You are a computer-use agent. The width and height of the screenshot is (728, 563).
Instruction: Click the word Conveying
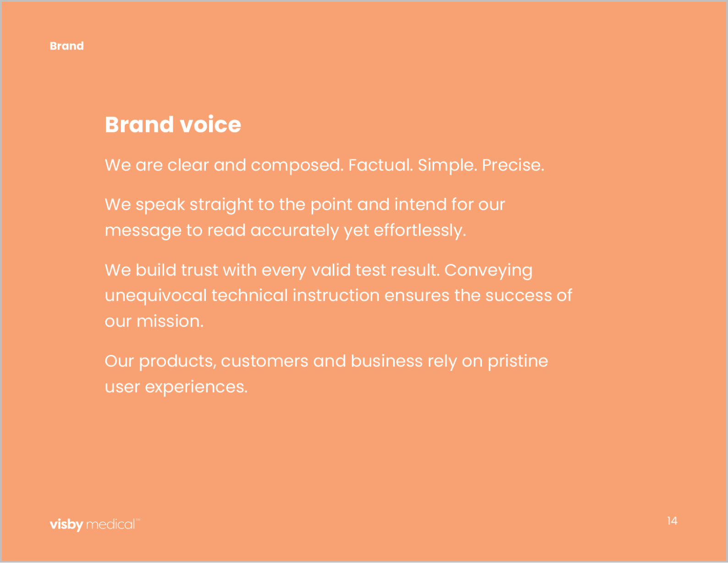[x=489, y=270]
